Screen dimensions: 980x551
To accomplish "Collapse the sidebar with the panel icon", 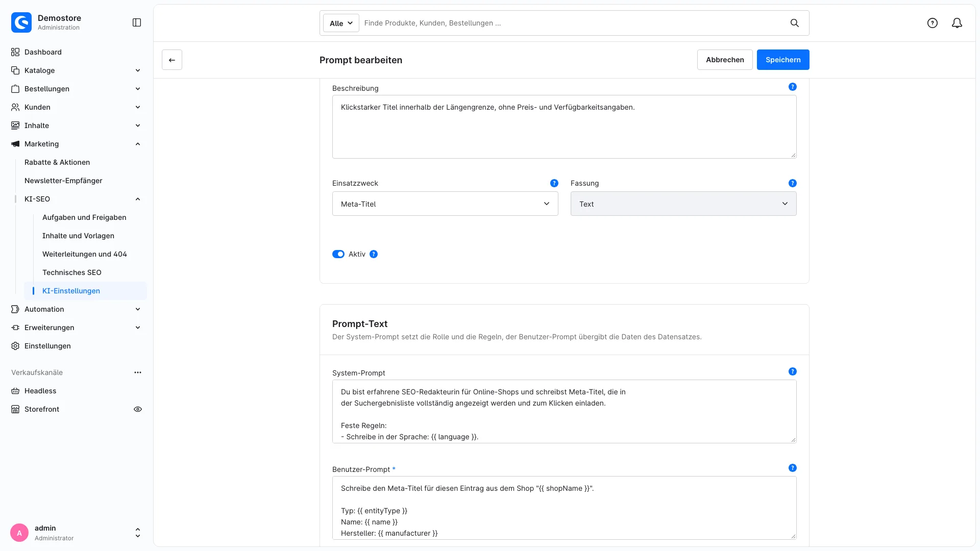I will (137, 22).
